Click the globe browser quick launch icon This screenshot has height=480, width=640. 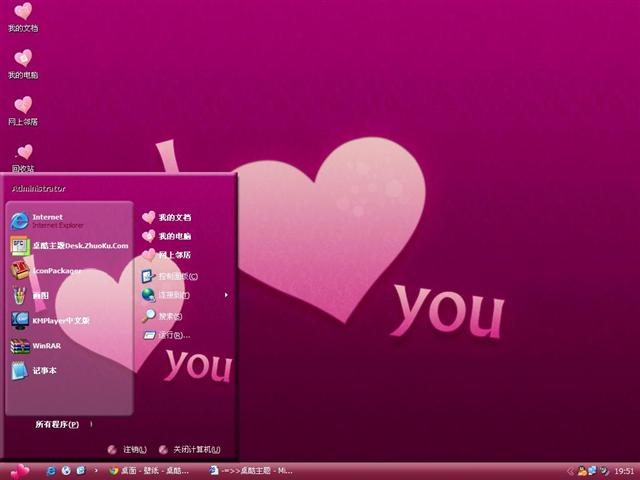[x=66, y=471]
